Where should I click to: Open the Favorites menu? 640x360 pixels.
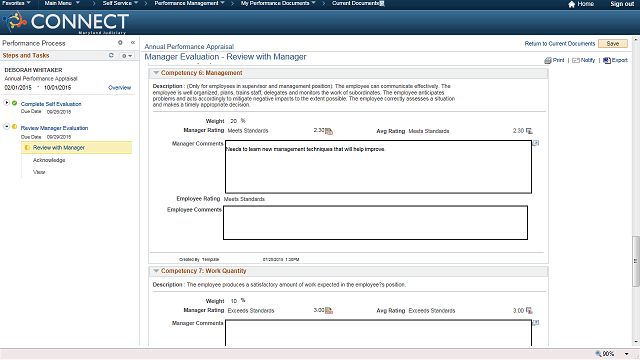pyautogui.click(x=16, y=3)
